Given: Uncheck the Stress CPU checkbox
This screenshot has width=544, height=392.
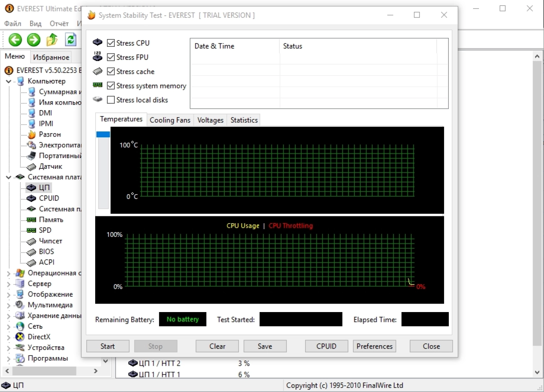Looking at the screenshot, I should (111, 43).
